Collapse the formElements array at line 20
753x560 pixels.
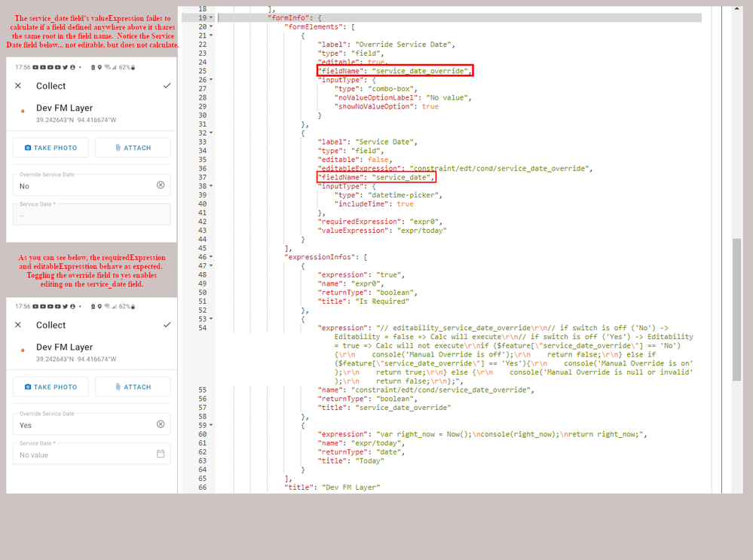click(211, 27)
